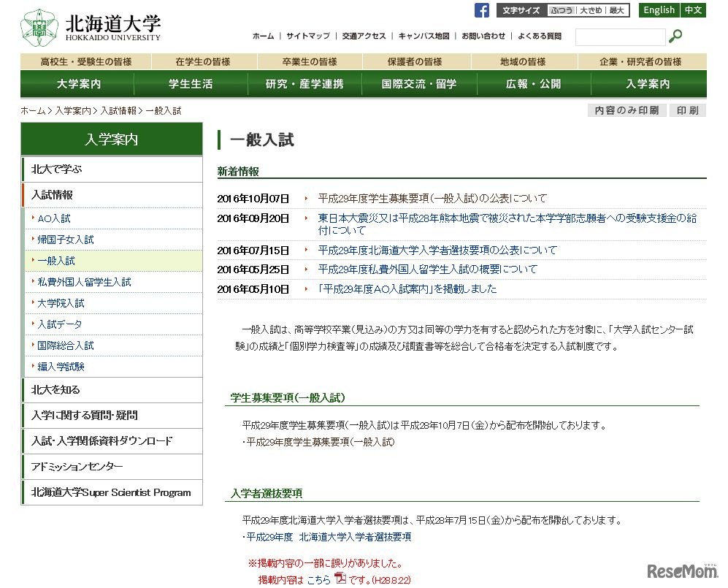Open 北大で学ぶ sidebar section
This screenshot has height=588, width=728.
pyautogui.click(x=112, y=169)
